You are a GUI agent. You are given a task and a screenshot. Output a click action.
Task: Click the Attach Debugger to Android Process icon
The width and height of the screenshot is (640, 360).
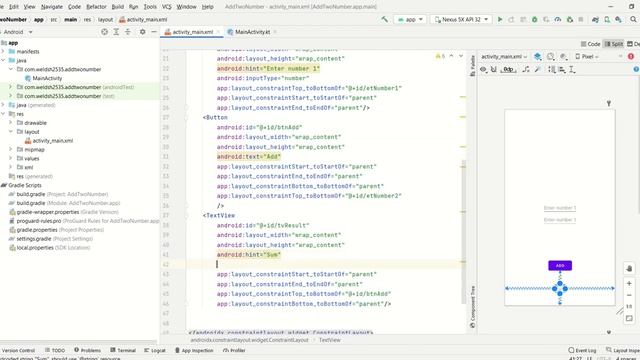click(570, 19)
